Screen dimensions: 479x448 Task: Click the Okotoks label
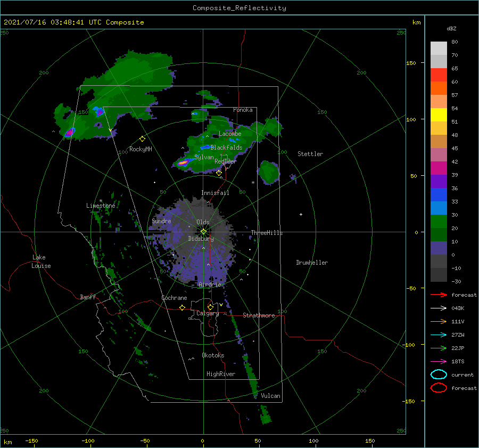pyautogui.click(x=213, y=355)
